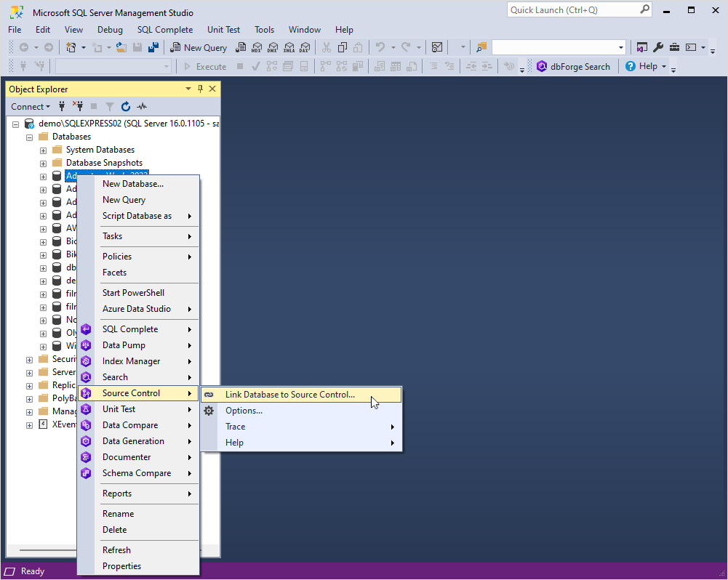This screenshot has height=580, width=728.
Task: Choose New Database... from context menu
Action: [138, 184]
